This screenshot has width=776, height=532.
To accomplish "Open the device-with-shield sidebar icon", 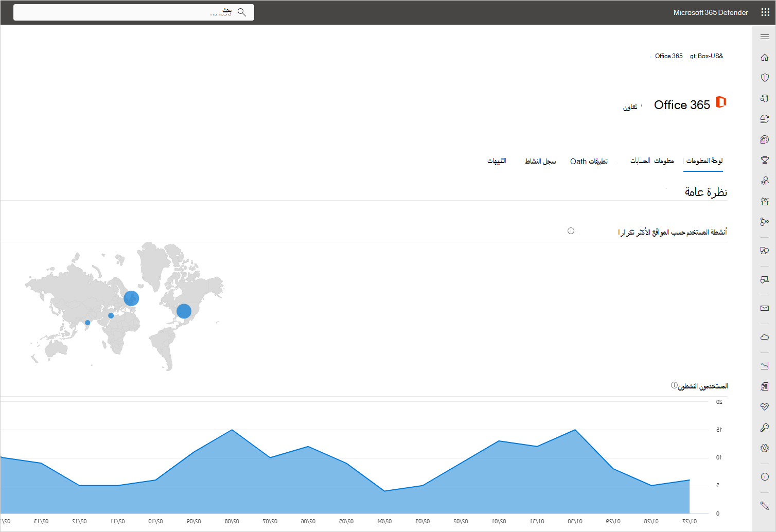I will click(x=765, y=280).
